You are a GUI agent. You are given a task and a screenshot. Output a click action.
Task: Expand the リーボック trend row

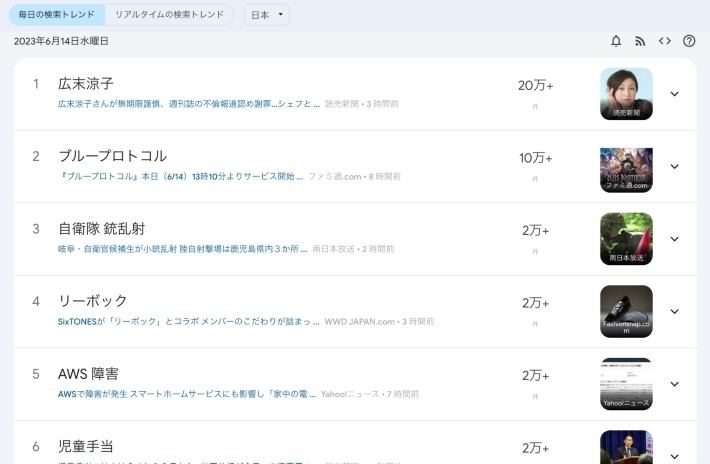point(674,311)
